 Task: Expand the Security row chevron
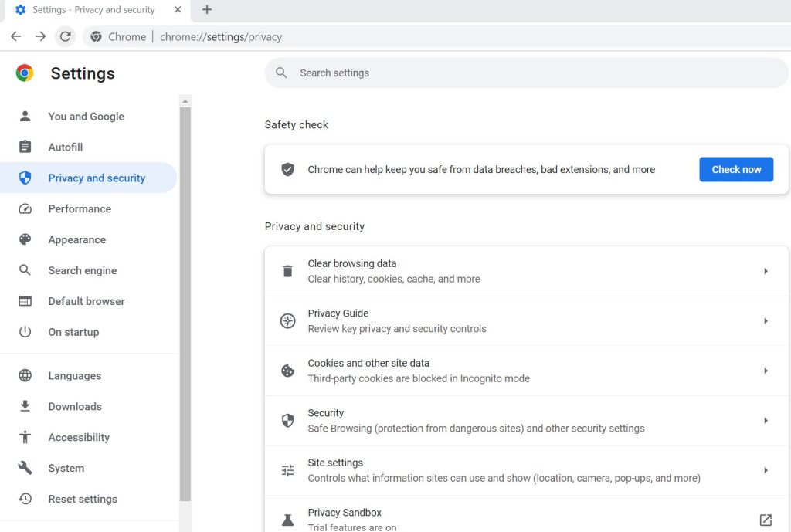tap(766, 421)
